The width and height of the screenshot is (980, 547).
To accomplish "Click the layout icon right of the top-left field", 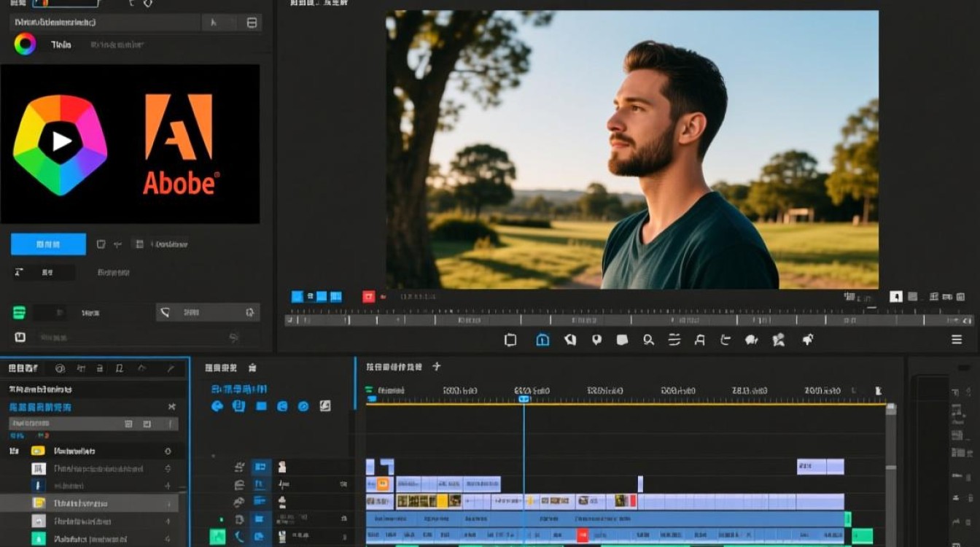I will coord(252,23).
